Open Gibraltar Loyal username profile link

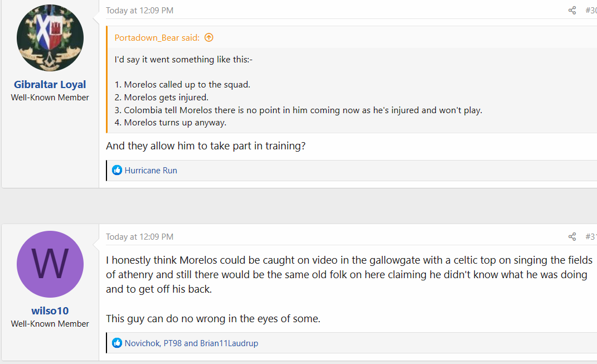tap(50, 85)
